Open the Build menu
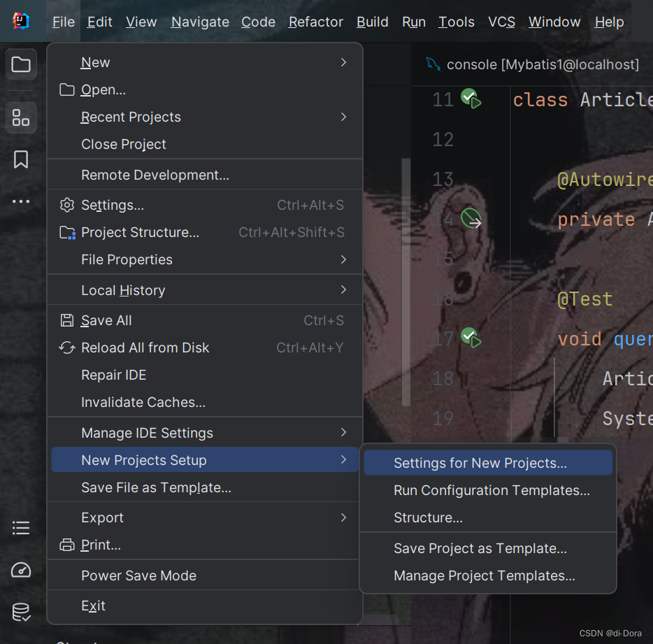Image resolution: width=653 pixels, height=644 pixels. click(373, 22)
